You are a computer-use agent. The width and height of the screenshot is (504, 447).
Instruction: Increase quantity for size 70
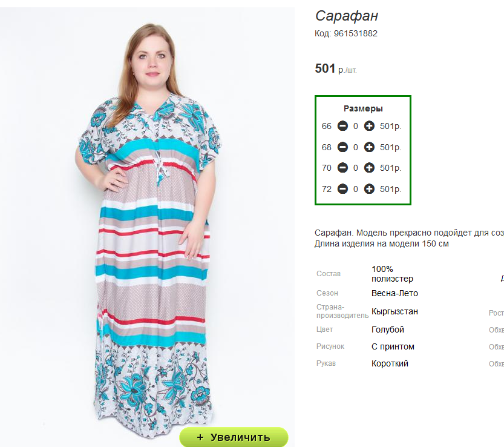(369, 168)
